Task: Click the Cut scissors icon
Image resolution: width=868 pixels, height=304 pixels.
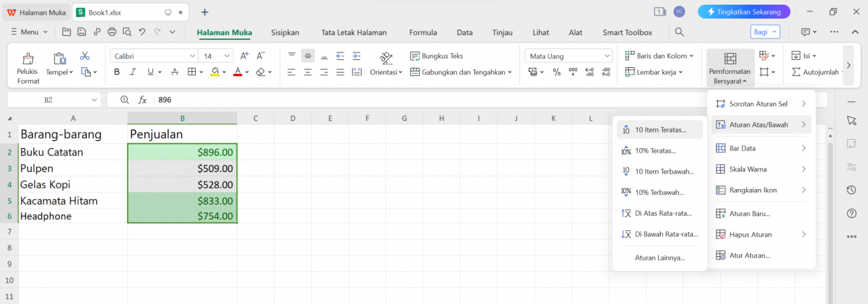Action: point(85,56)
